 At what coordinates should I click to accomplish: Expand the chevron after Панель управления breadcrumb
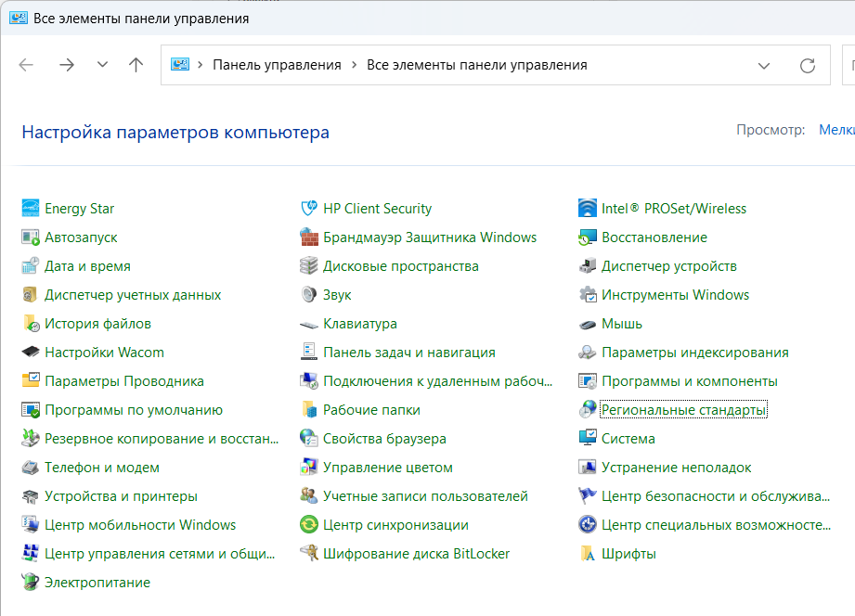355,65
